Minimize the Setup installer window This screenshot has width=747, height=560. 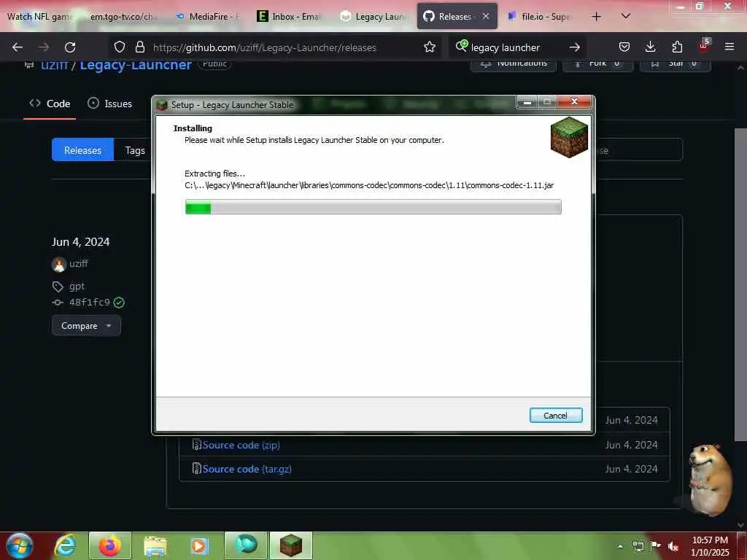point(527,102)
